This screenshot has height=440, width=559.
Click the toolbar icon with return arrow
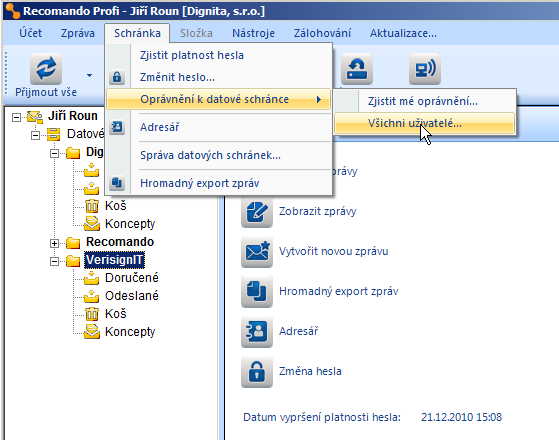357,69
